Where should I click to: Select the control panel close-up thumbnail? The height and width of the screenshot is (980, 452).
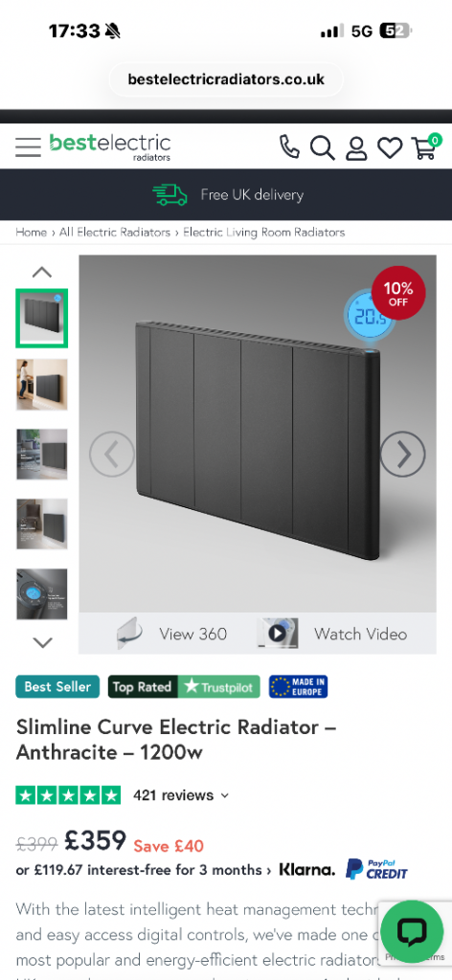42,594
